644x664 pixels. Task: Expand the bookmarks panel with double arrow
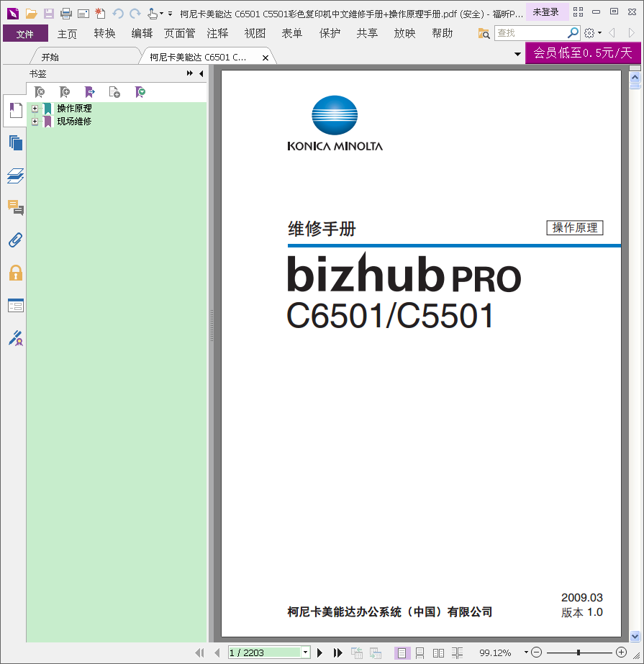(189, 73)
